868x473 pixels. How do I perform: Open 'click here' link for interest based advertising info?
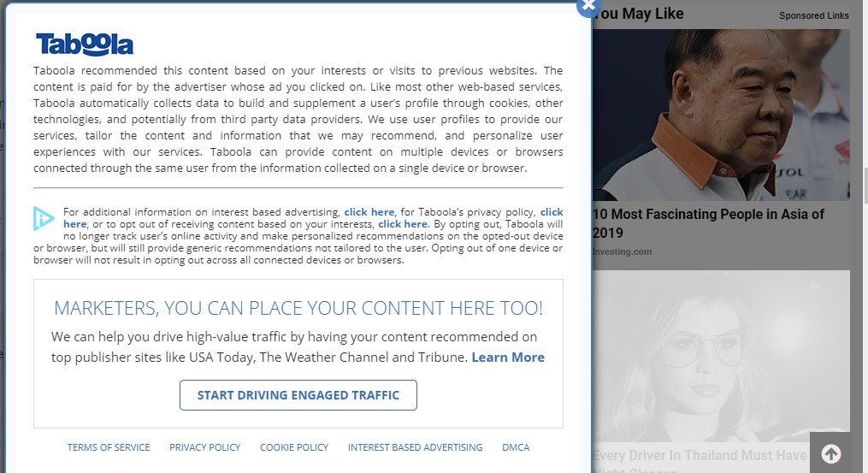(x=369, y=212)
